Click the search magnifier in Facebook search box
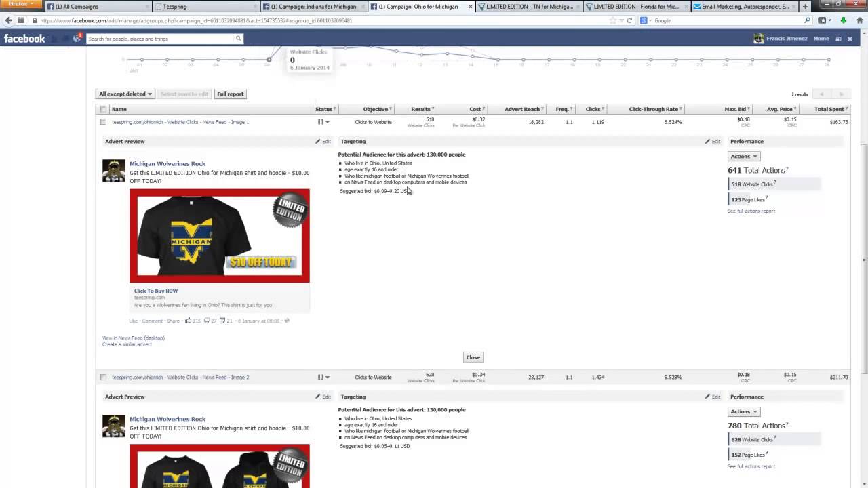Viewport: 868px width, 488px height. 238,39
